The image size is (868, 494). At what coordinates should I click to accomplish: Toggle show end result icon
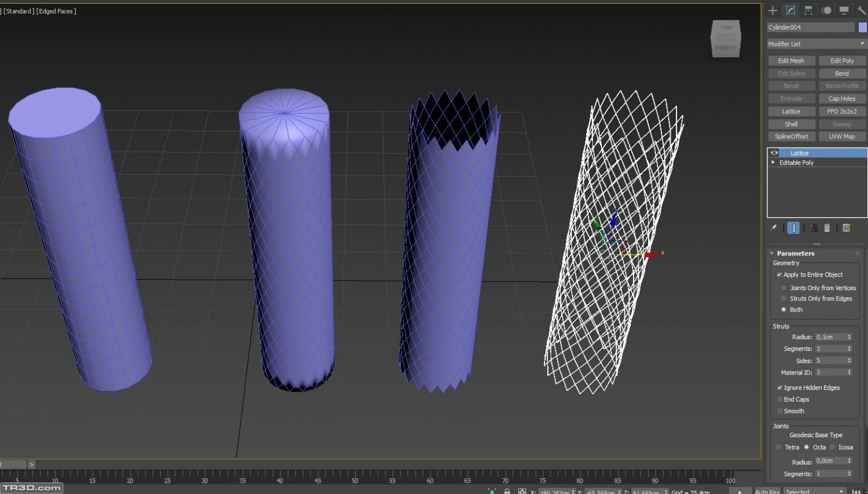pyautogui.click(x=793, y=228)
